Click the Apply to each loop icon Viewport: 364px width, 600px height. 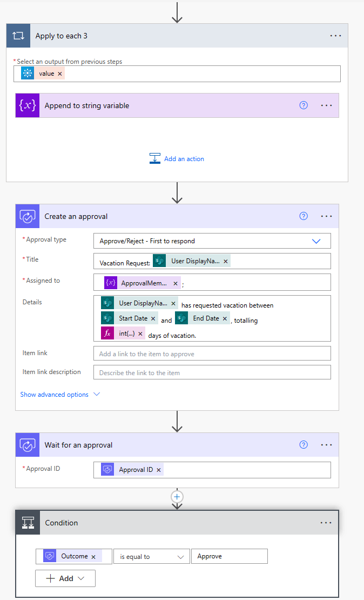[x=18, y=35]
